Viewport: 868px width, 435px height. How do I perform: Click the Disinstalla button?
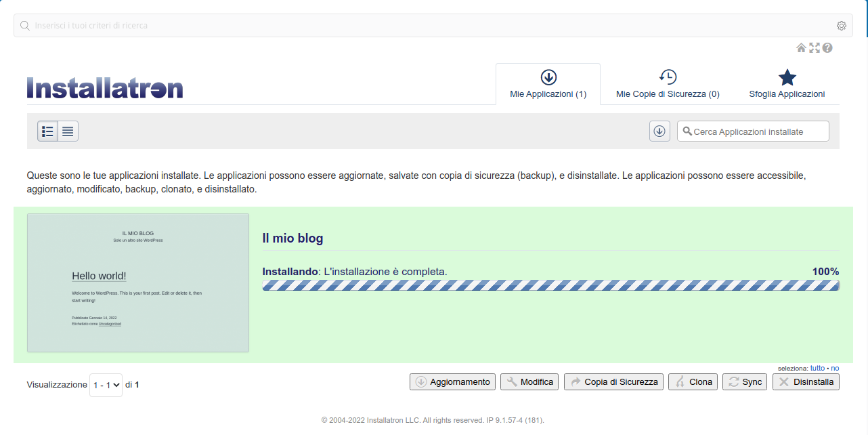pos(806,382)
